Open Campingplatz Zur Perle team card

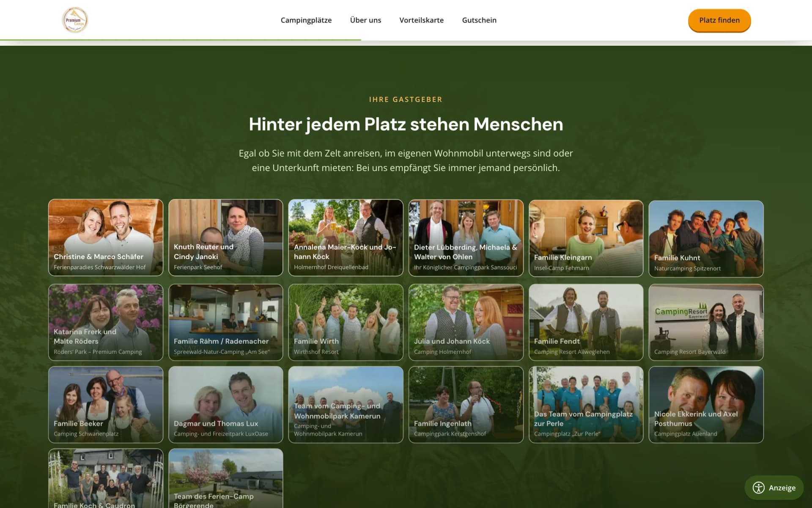point(586,405)
